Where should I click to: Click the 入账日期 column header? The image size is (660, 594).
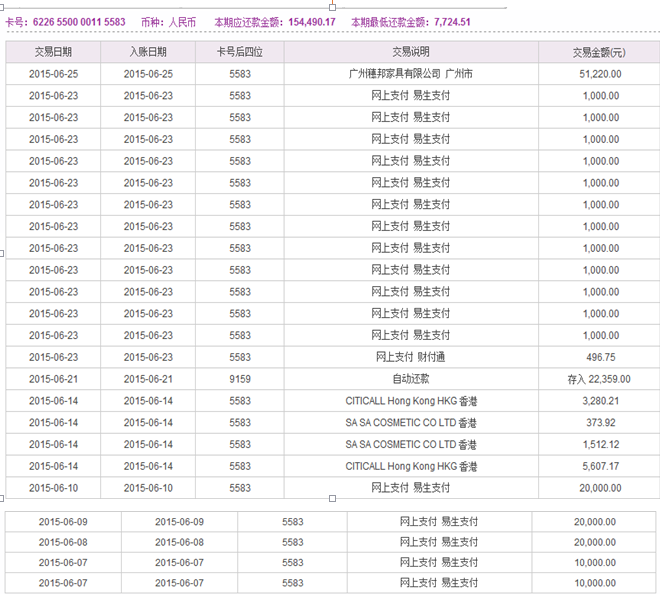(148, 52)
